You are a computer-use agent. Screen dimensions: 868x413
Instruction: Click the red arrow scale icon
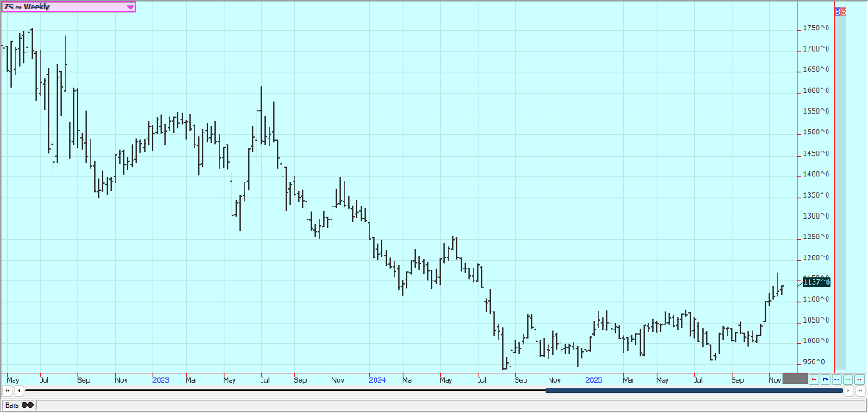point(814,379)
